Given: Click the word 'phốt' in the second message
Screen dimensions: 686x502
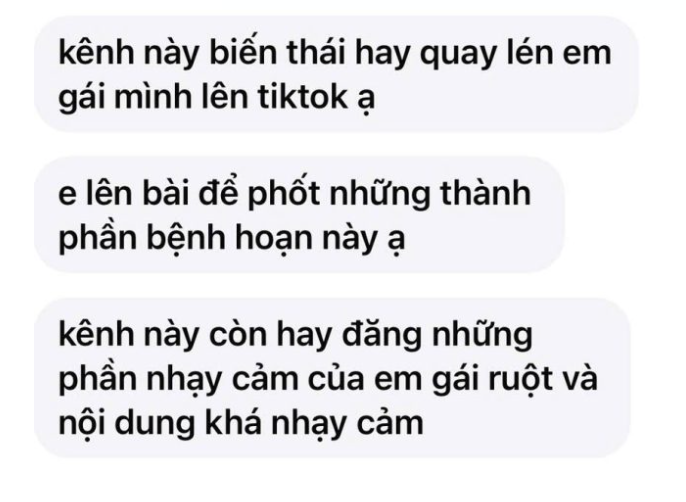Looking at the screenshot, I should tap(283, 194).
